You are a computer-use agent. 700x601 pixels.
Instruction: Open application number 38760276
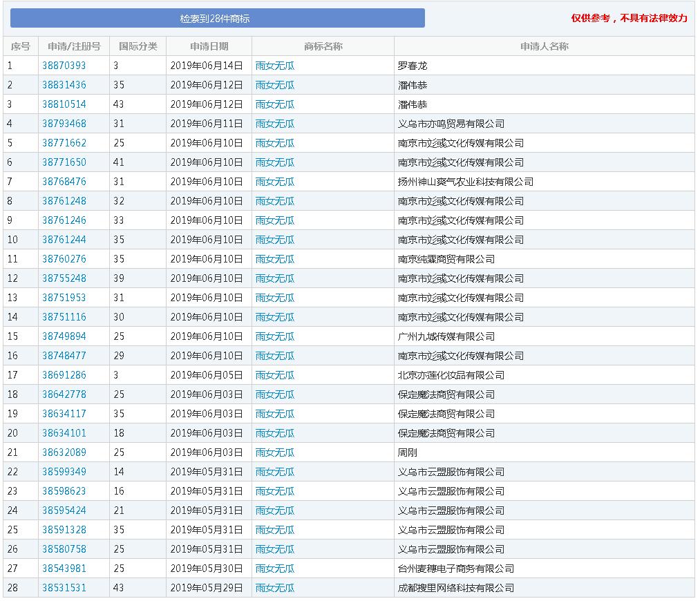coord(64,259)
